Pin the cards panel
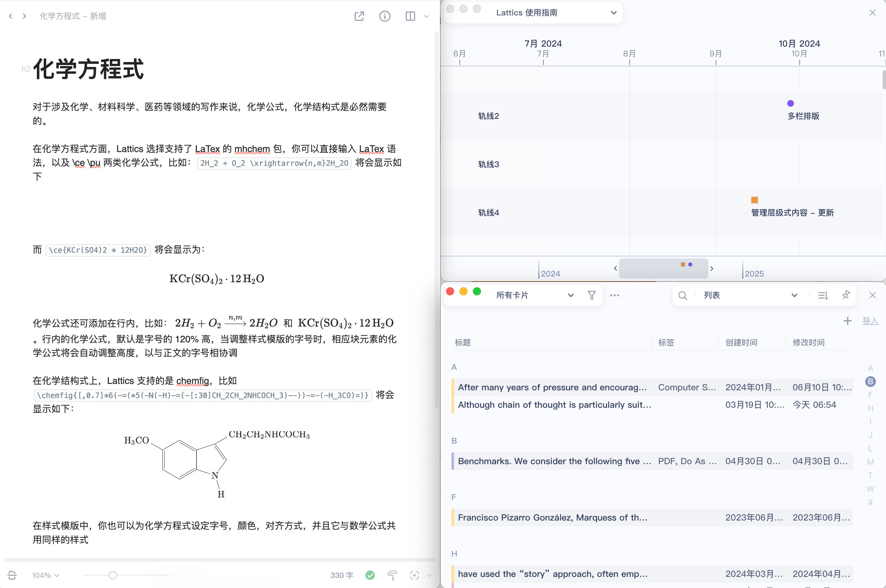The height and width of the screenshot is (588, 886). coord(846,295)
